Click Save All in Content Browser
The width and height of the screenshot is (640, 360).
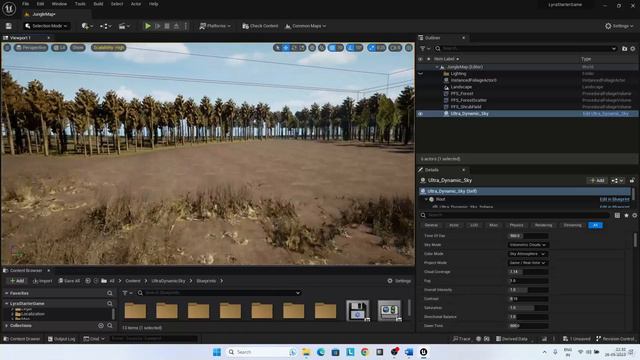(69, 281)
